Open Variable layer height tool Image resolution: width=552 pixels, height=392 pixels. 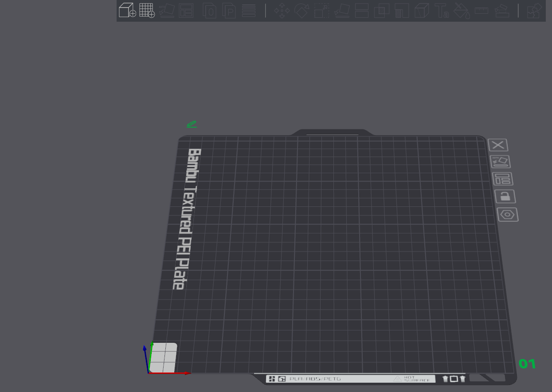click(249, 10)
